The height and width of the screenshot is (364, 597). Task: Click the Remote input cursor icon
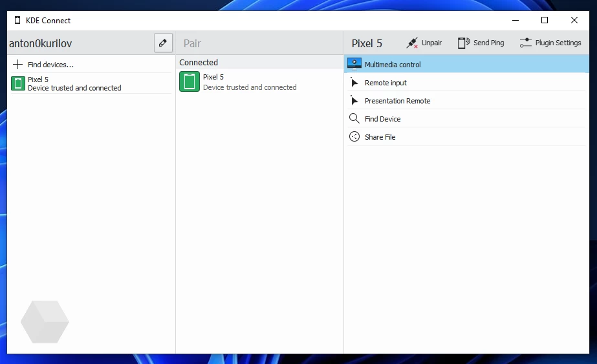[354, 83]
